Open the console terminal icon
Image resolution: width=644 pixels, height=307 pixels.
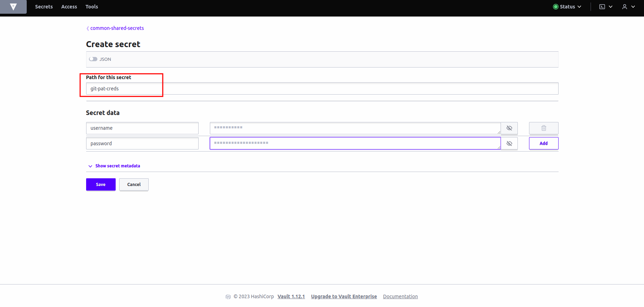click(602, 7)
